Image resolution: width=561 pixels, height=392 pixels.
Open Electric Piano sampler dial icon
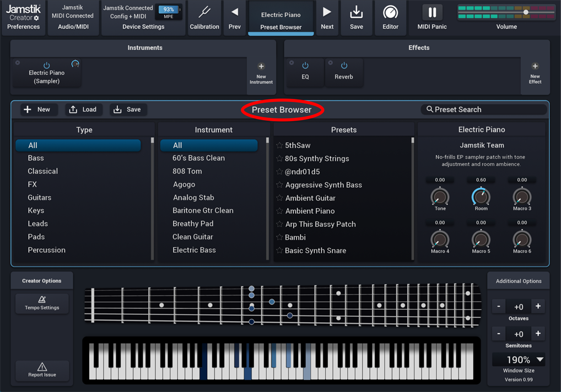click(75, 64)
